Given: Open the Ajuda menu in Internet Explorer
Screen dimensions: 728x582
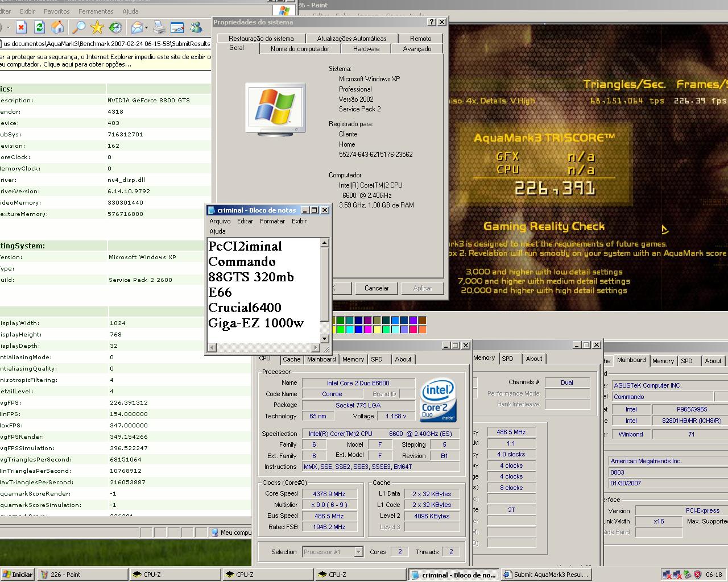Looking at the screenshot, I should click(x=130, y=11).
